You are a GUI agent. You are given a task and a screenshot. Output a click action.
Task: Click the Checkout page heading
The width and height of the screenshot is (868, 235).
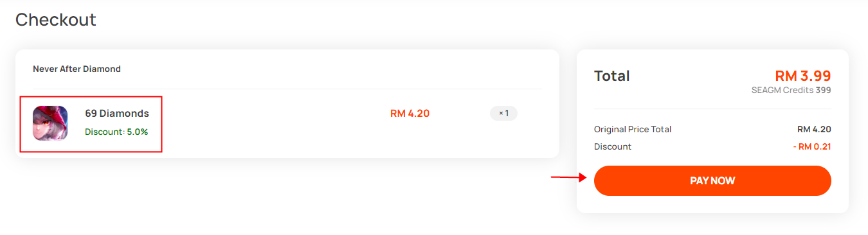pos(56,20)
